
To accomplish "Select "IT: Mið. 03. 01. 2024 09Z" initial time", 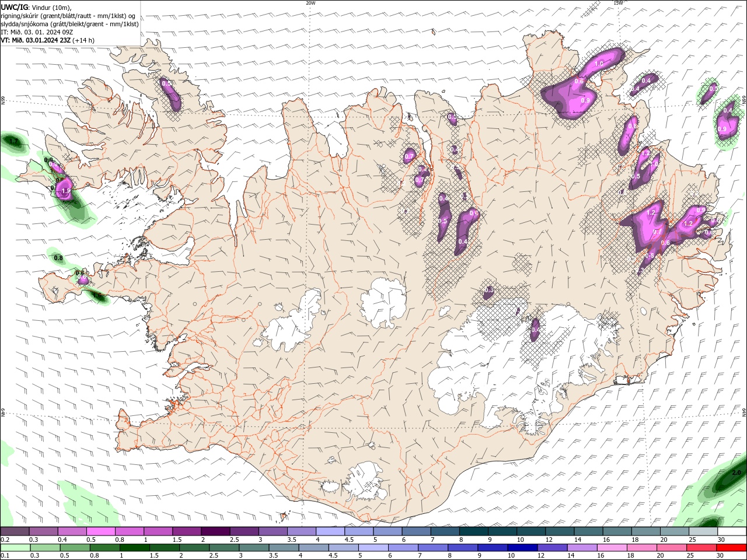I will tap(37, 32).
